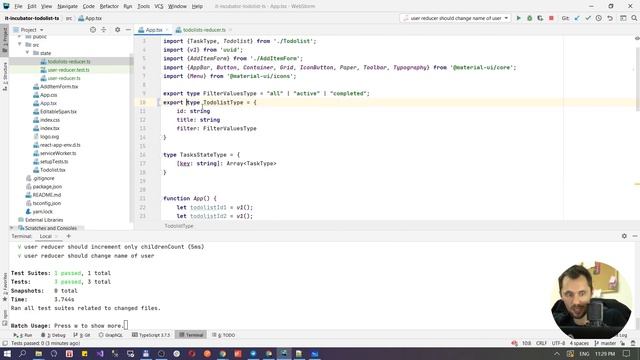
Task: Show Git history clock icon
Action: (x=599, y=18)
